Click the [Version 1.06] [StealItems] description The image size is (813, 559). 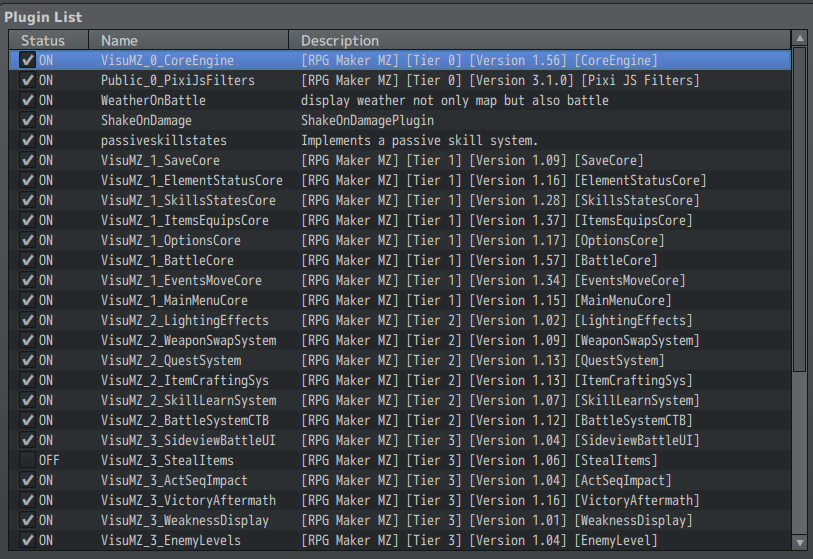tap(479, 460)
